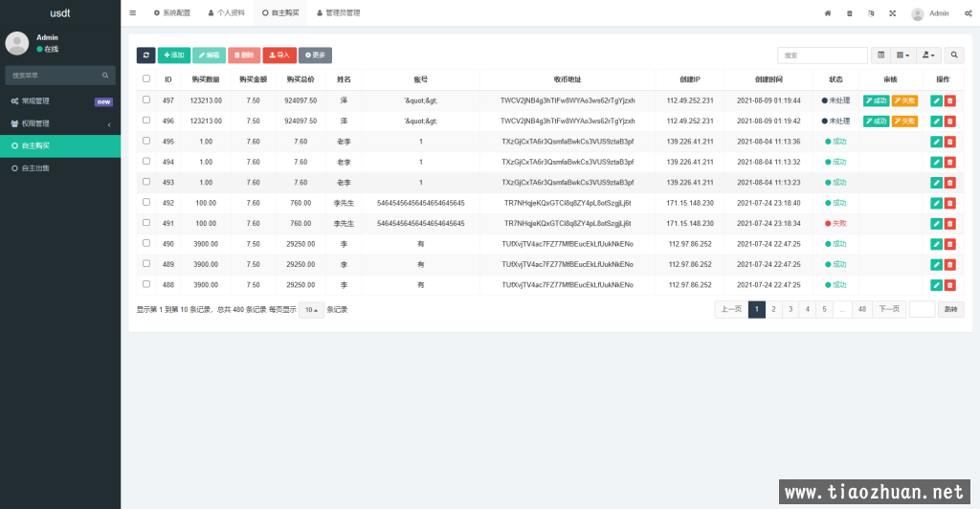Edit record 490 with pencil icon
The width and height of the screenshot is (980, 509).
936,244
